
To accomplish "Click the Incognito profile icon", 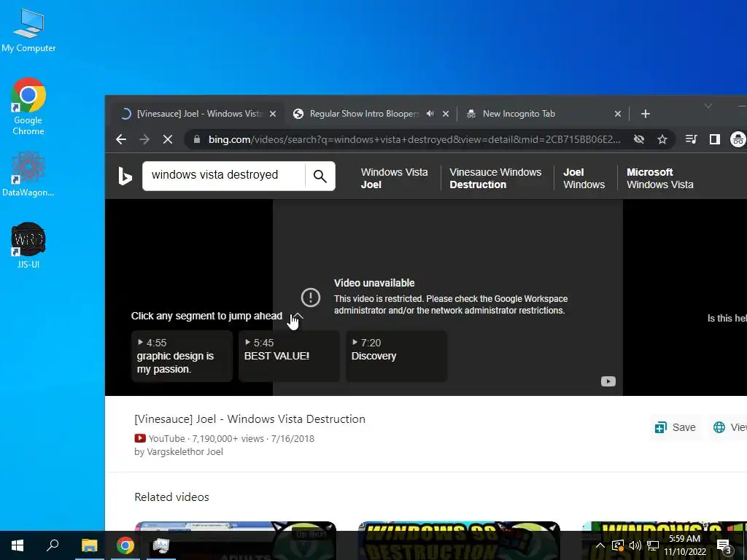I will click(738, 139).
